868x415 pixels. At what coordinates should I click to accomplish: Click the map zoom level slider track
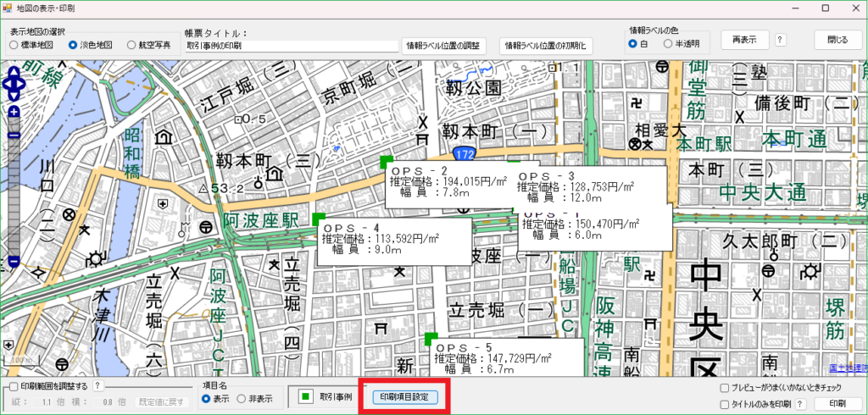click(x=14, y=186)
